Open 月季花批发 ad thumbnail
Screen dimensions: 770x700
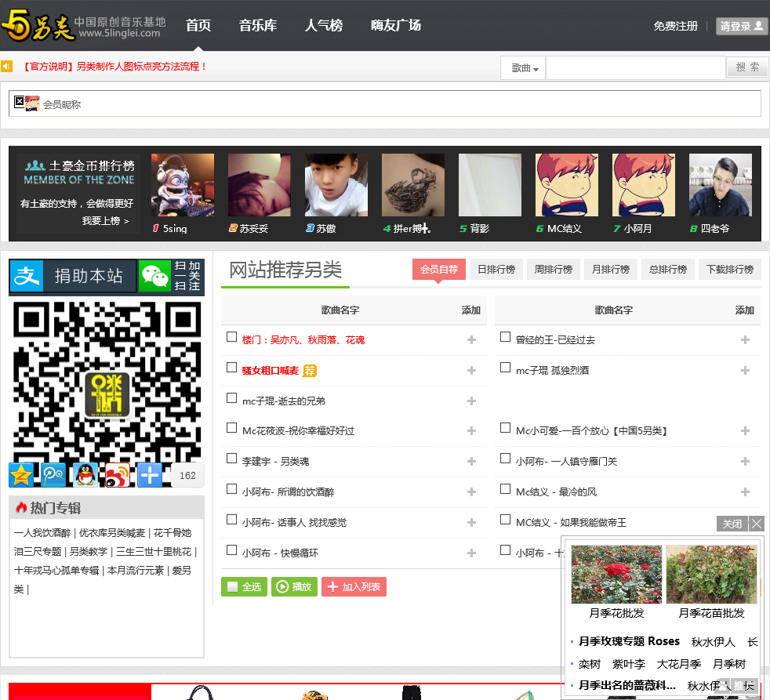click(x=617, y=575)
